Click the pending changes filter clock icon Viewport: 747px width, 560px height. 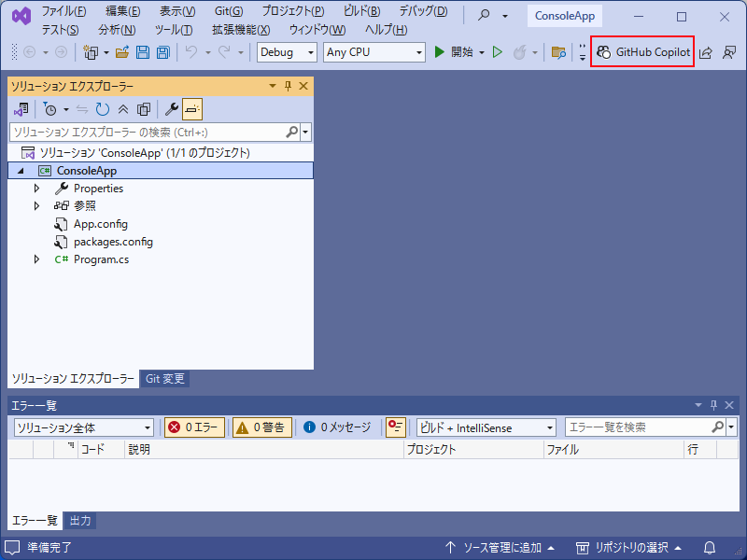pyautogui.click(x=49, y=109)
